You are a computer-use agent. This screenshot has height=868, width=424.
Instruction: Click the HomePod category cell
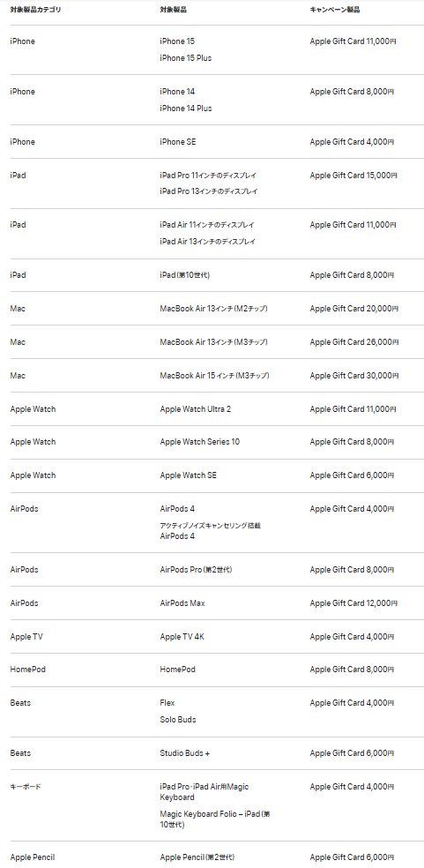(x=27, y=670)
